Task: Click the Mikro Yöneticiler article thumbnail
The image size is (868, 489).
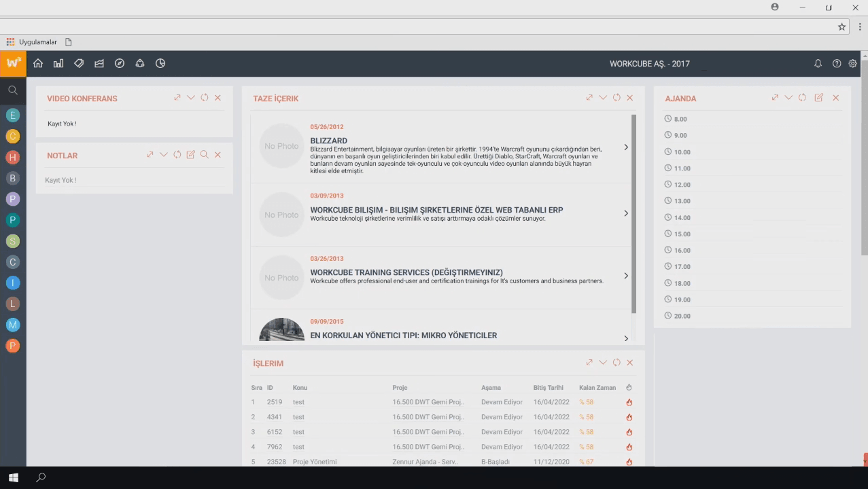Action: pyautogui.click(x=281, y=329)
